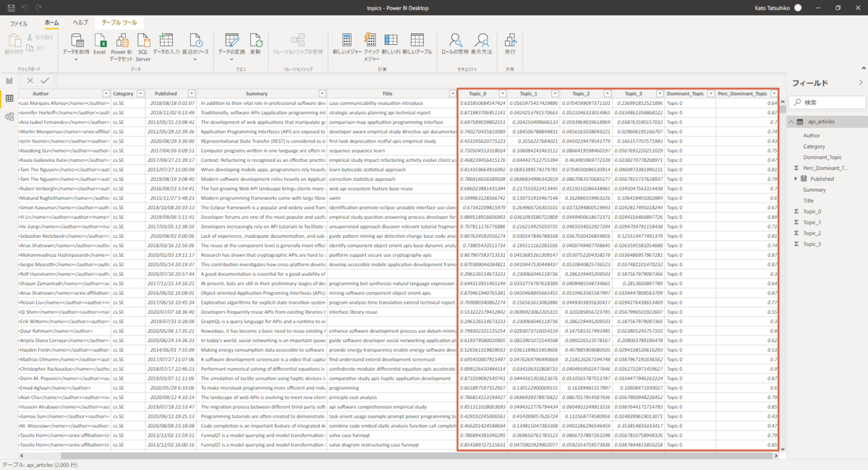Collapse the api_articles table in Fields
The image size is (868, 470).
[791, 122]
